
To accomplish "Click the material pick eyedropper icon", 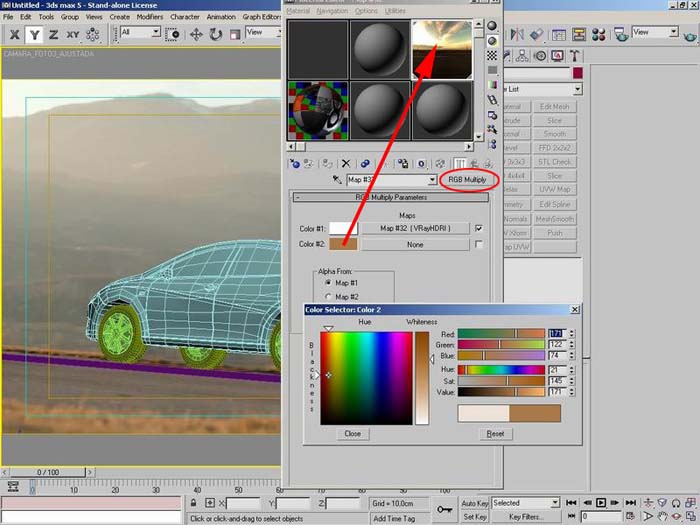I will [x=336, y=180].
